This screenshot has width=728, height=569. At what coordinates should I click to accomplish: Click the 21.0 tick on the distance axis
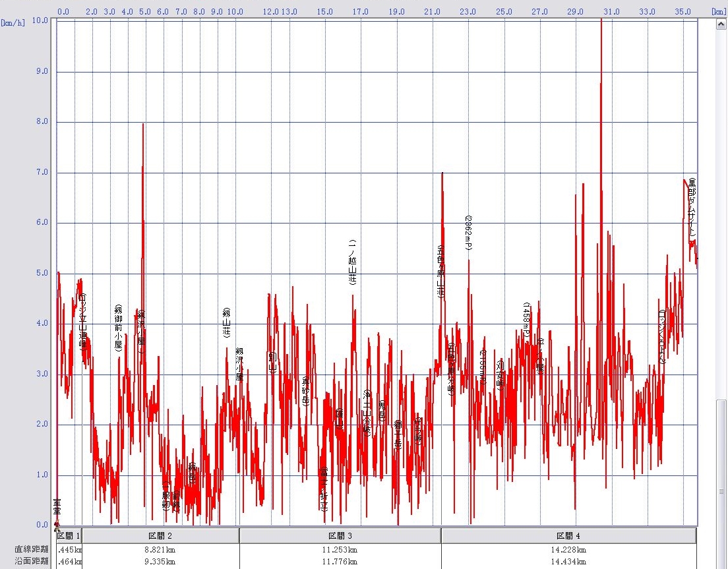click(433, 11)
